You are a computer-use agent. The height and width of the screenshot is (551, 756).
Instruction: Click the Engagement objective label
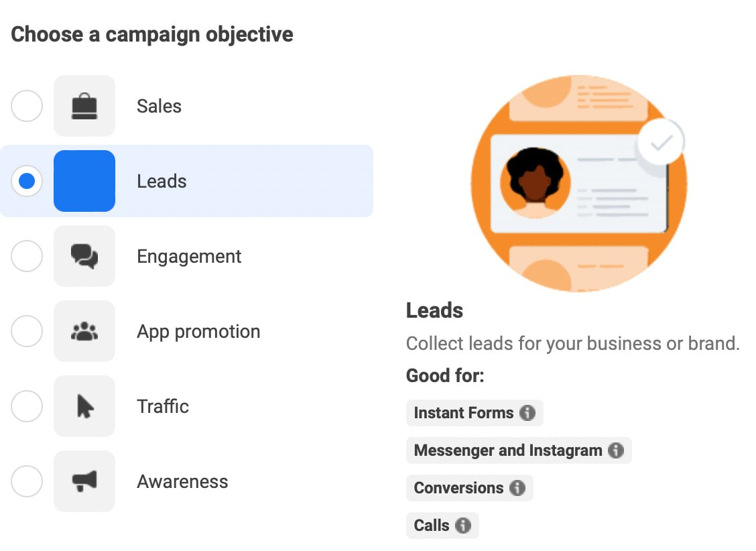click(189, 257)
